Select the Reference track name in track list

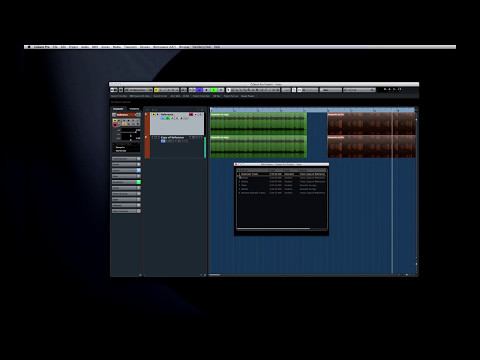tap(167, 114)
